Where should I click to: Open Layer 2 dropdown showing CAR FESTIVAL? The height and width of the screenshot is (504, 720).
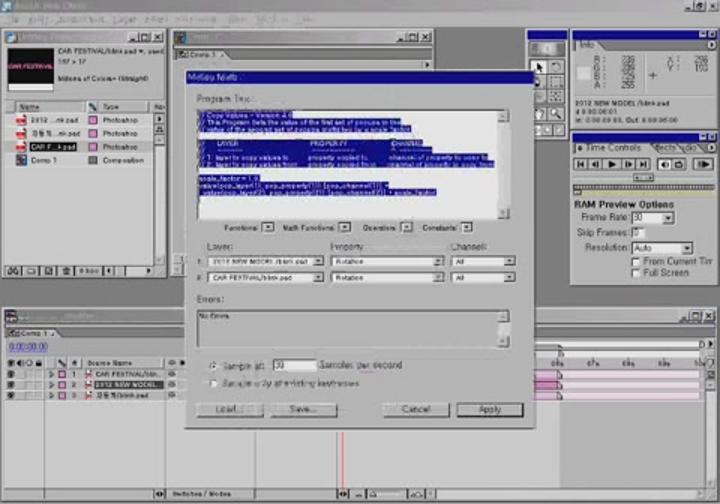coord(265,278)
